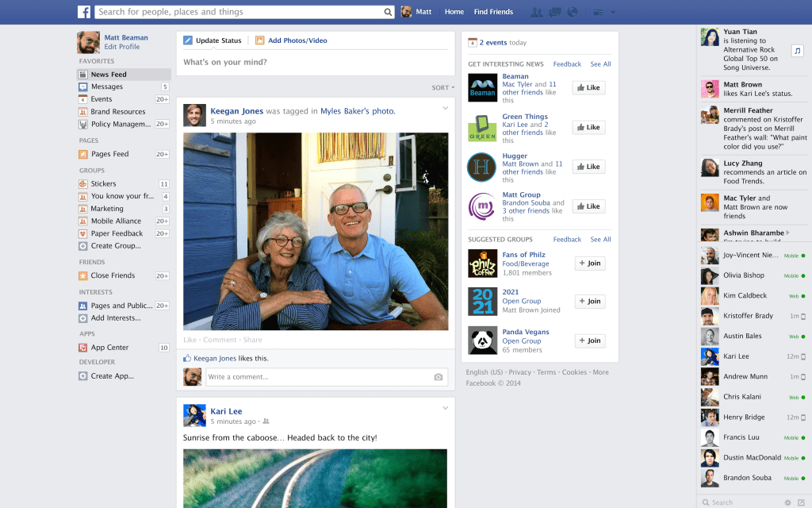
Task: Join the Panda Vegans group
Action: click(x=589, y=341)
